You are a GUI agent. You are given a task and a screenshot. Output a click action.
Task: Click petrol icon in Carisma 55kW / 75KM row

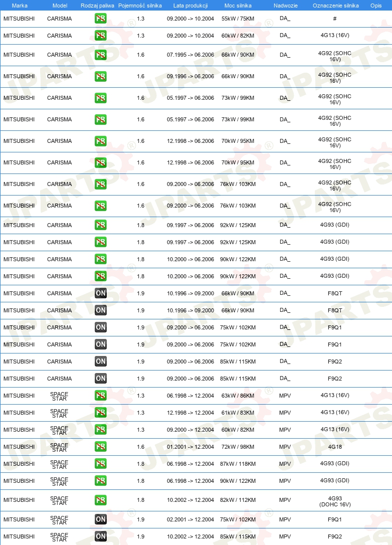[x=100, y=19]
